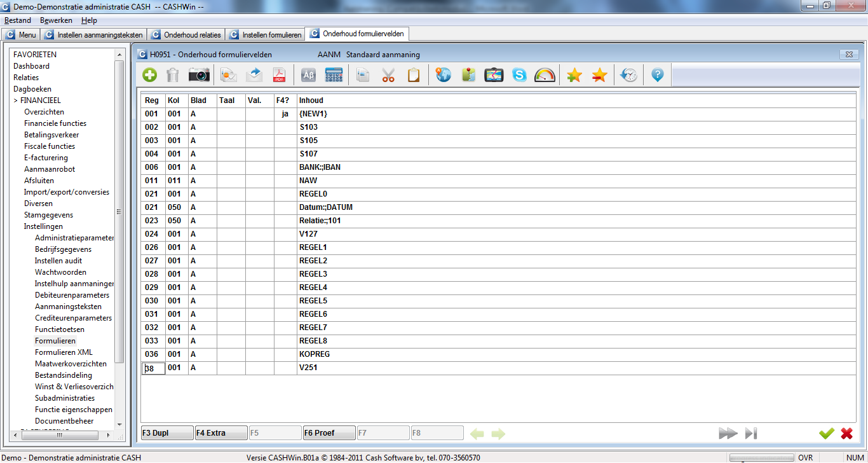
Task: Click the green left arrow navigation icon
Action: pyautogui.click(x=477, y=433)
